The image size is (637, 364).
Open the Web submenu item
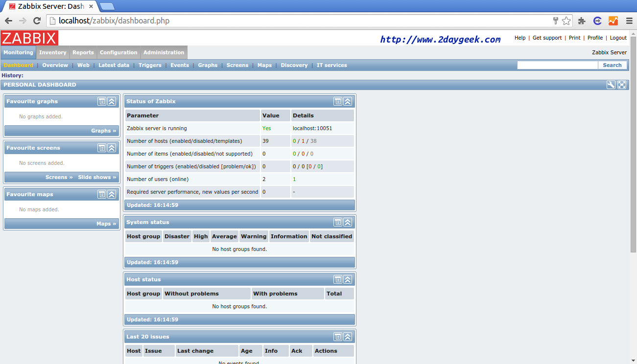83,65
